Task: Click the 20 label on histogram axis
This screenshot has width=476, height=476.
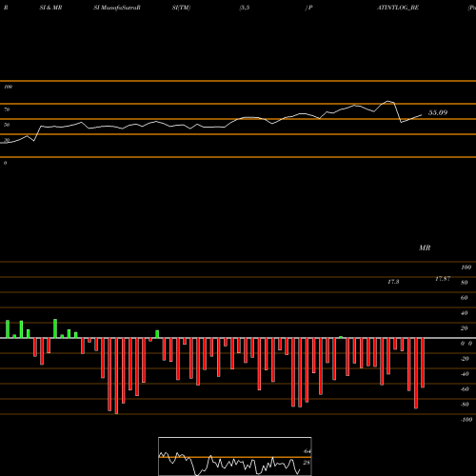Action: pyautogui.click(x=464, y=328)
